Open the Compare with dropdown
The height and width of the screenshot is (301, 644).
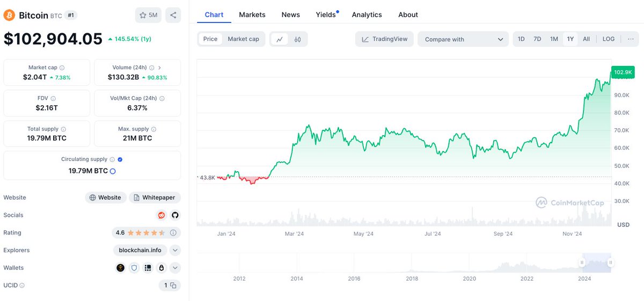click(463, 39)
